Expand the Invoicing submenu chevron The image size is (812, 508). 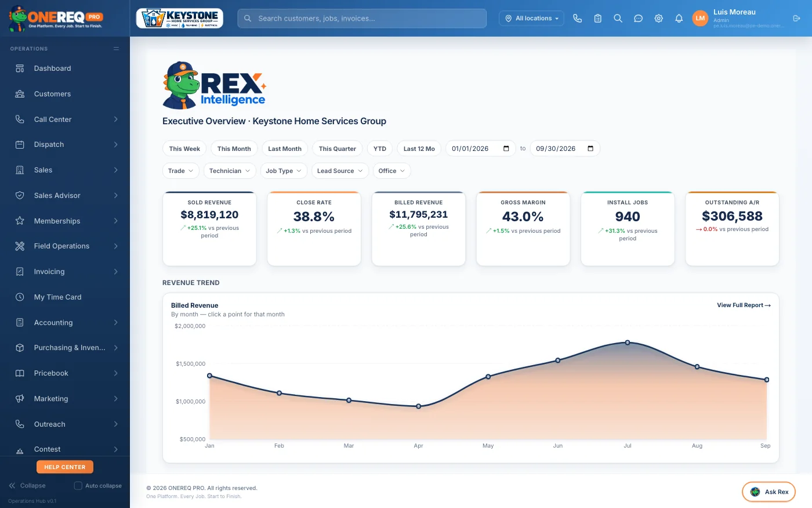(115, 272)
